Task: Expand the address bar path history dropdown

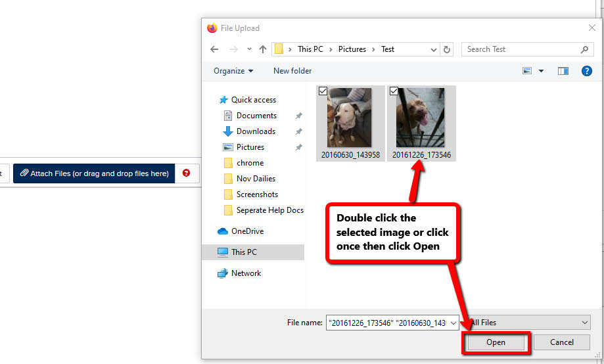Action: point(434,49)
